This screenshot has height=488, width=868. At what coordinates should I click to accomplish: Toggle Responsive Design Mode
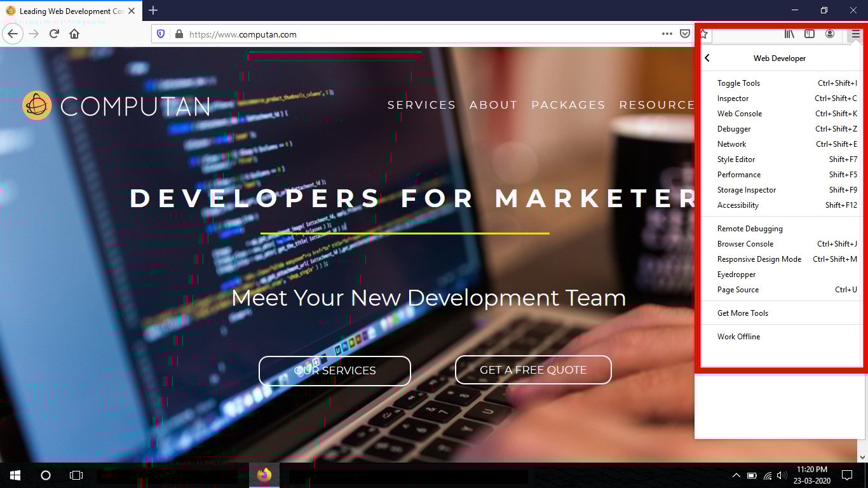[x=759, y=259]
